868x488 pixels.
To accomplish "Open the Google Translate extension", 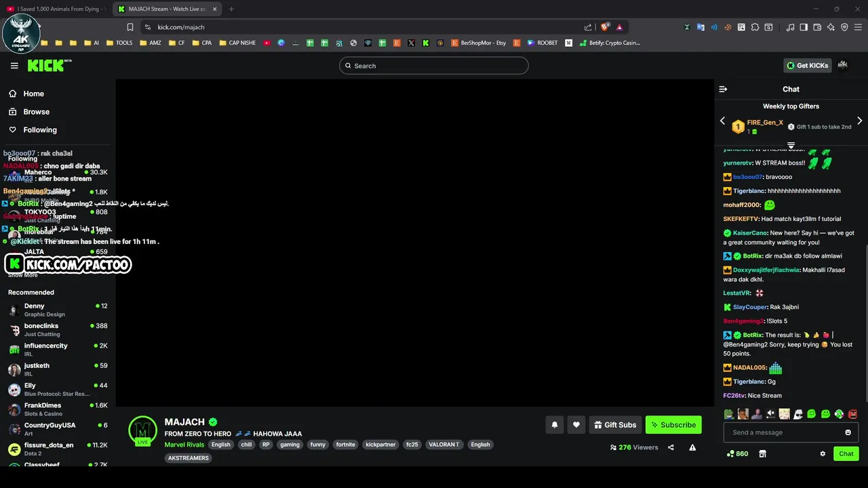I will click(701, 27).
